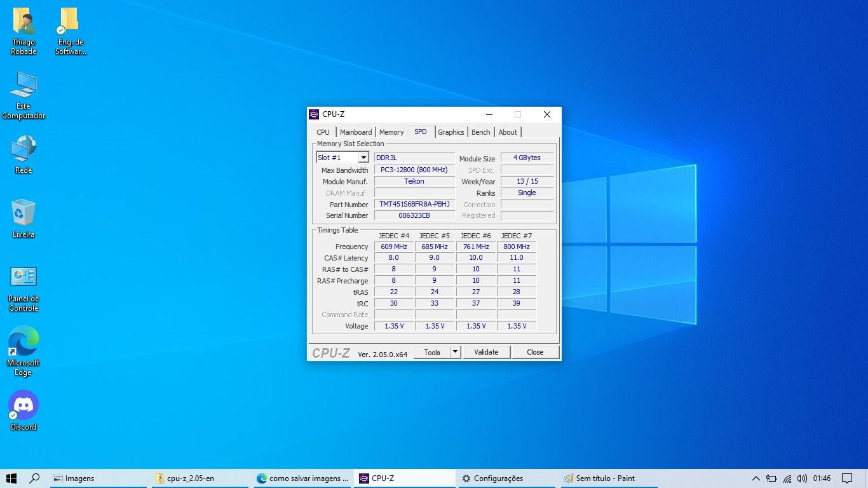Screen dimensions: 868x488
Task: Select the Este Computador desktop icon
Action: (x=24, y=95)
